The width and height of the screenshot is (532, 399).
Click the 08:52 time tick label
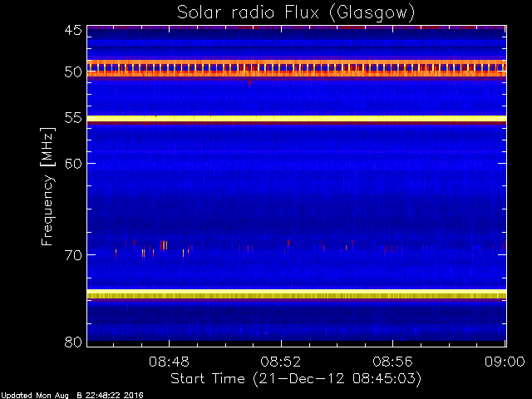[281, 362]
